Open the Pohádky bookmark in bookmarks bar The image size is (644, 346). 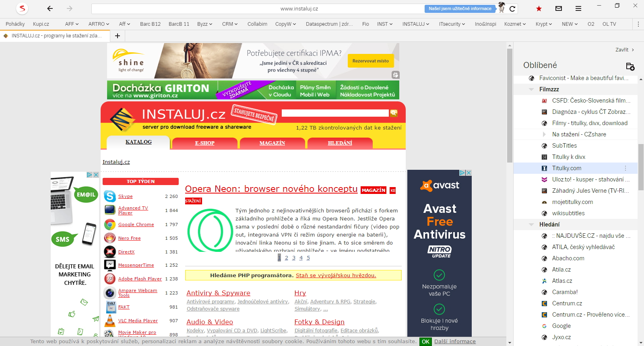(x=15, y=24)
